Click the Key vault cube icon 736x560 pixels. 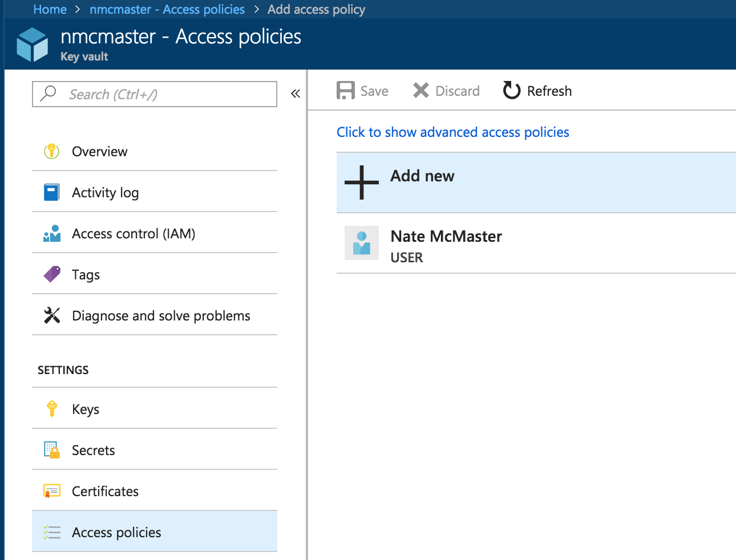[x=33, y=44]
